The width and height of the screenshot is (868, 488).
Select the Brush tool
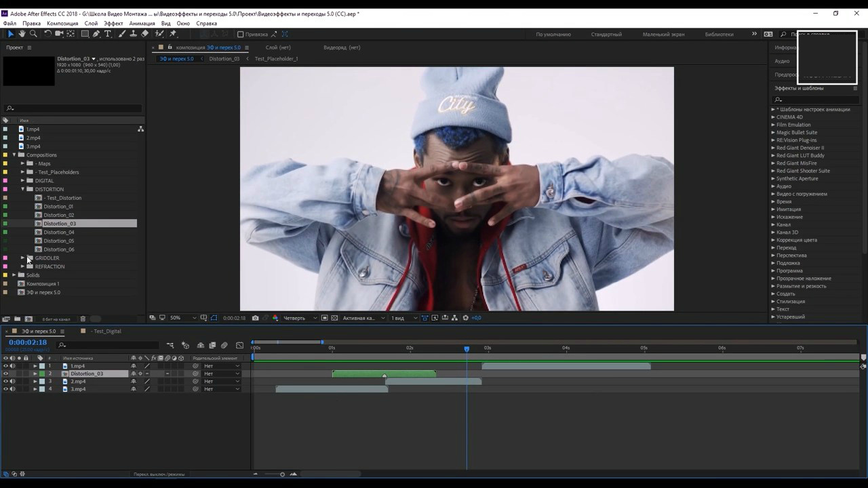coord(122,34)
